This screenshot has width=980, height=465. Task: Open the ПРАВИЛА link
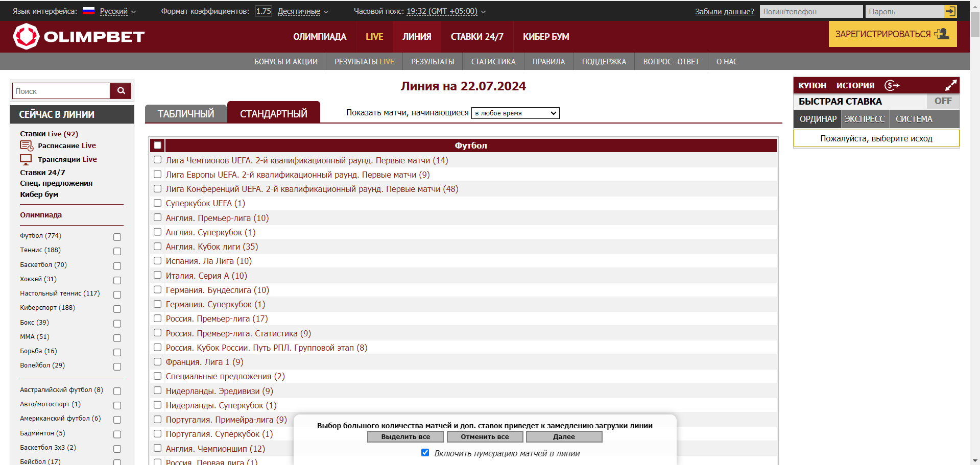[x=548, y=62]
